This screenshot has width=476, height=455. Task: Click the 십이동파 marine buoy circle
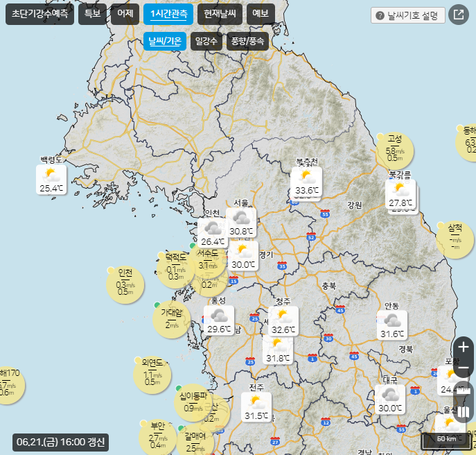coord(193,404)
